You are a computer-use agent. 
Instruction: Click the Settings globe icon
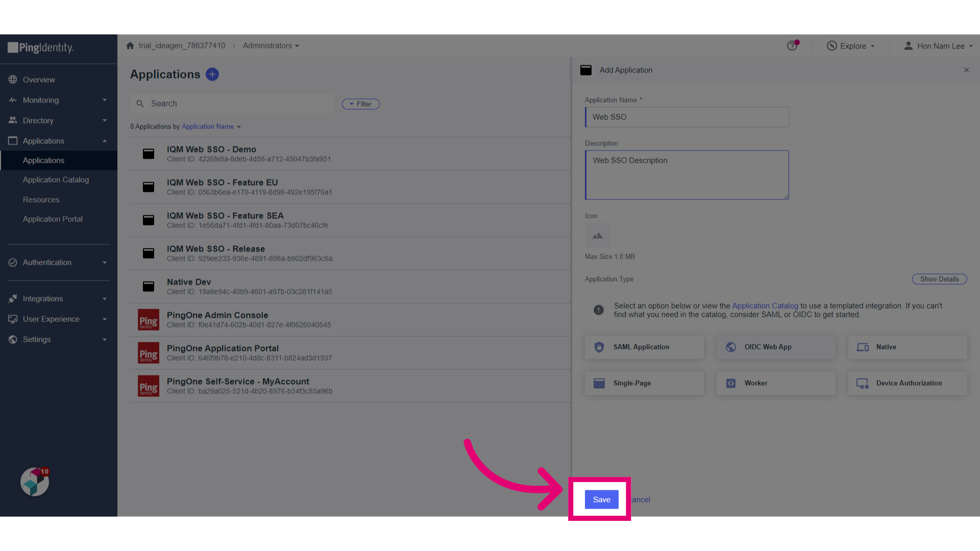pyautogui.click(x=13, y=339)
